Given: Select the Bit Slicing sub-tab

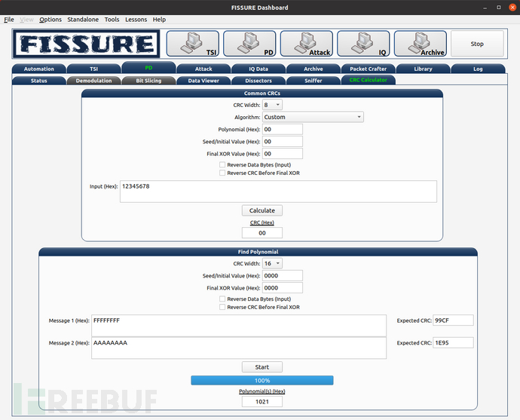Looking at the screenshot, I should pos(148,81).
